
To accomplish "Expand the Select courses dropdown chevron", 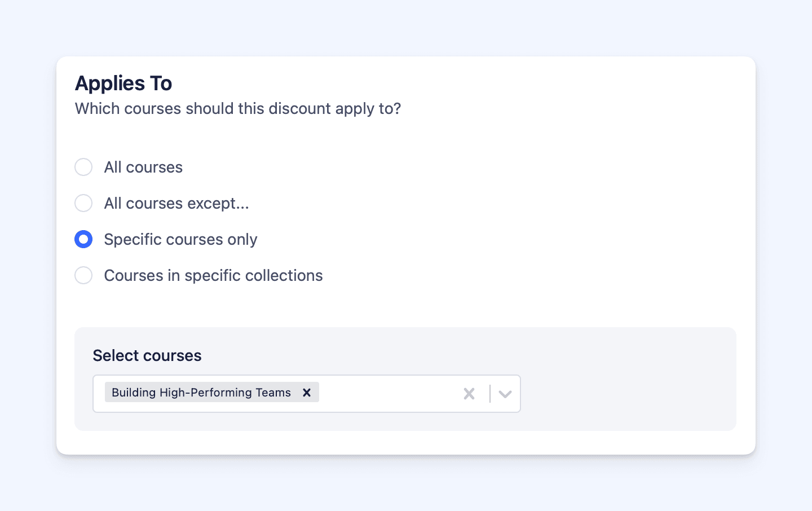I will [x=505, y=394].
